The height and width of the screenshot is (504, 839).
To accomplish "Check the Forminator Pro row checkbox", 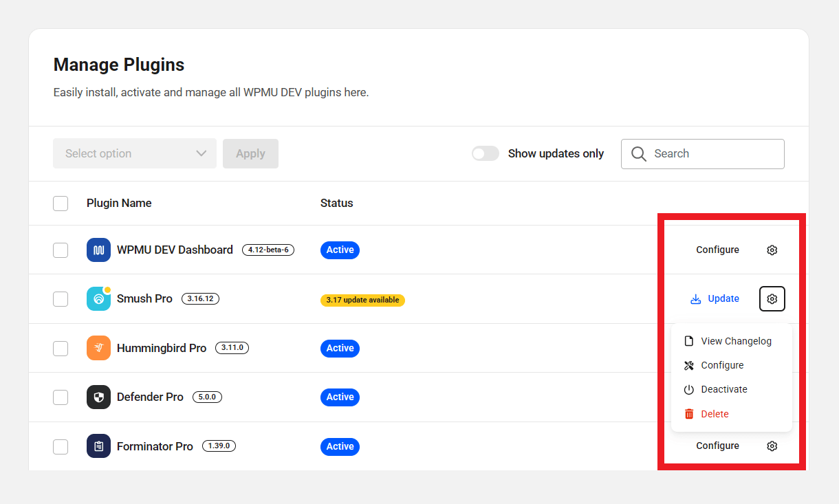I will coord(61,447).
